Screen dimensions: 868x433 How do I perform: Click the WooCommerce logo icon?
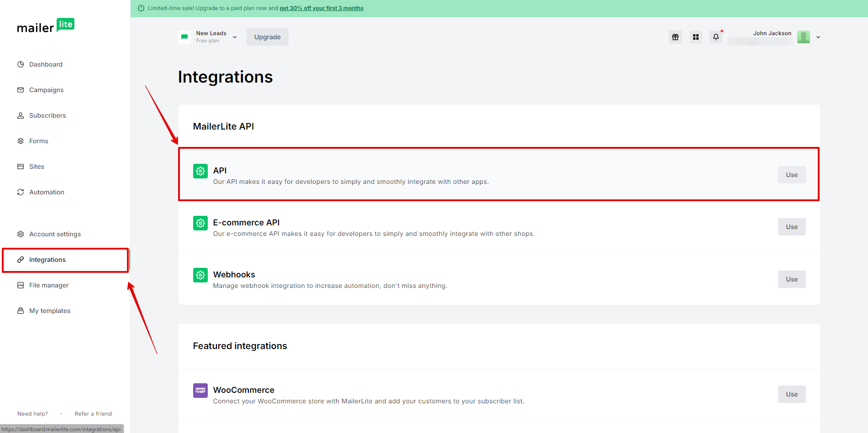point(200,391)
